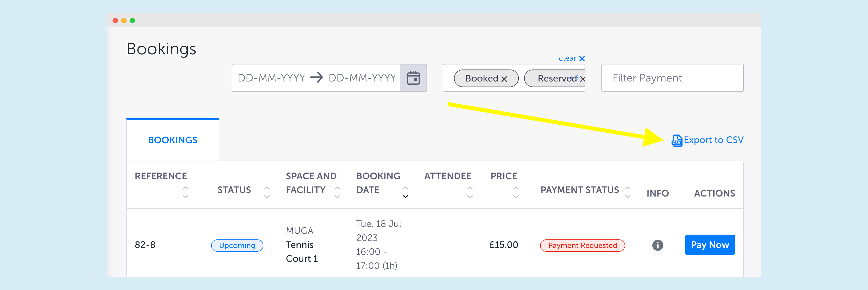Click the CSV file icon
868x290 pixels.
coord(677,140)
